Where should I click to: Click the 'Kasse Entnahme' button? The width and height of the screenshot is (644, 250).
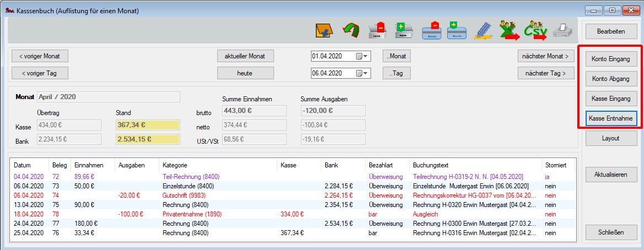click(x=611, y=118)
